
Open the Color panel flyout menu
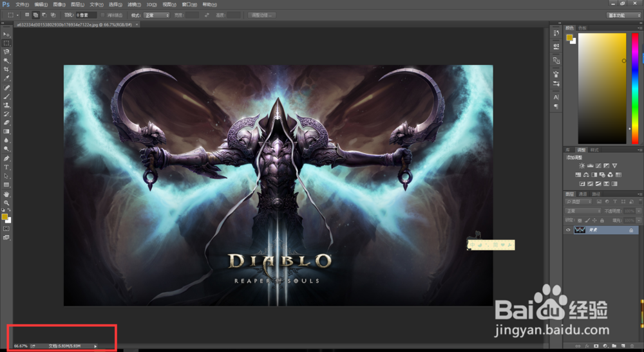(639, 28)
